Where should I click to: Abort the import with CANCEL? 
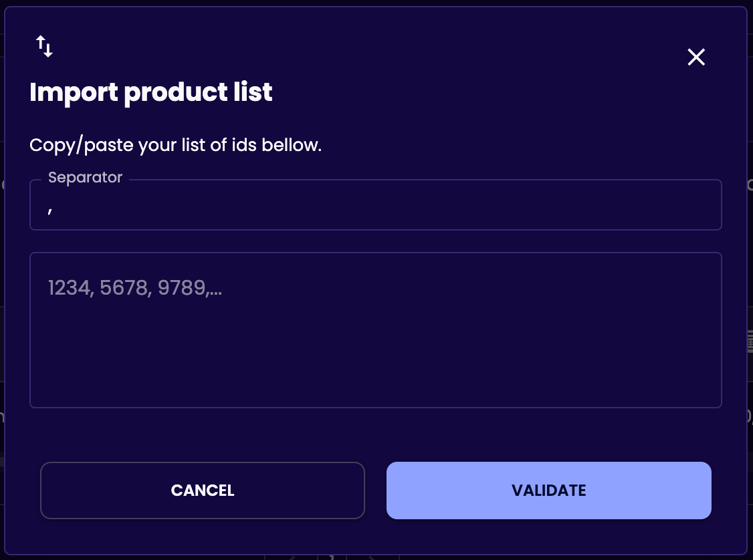202,491
